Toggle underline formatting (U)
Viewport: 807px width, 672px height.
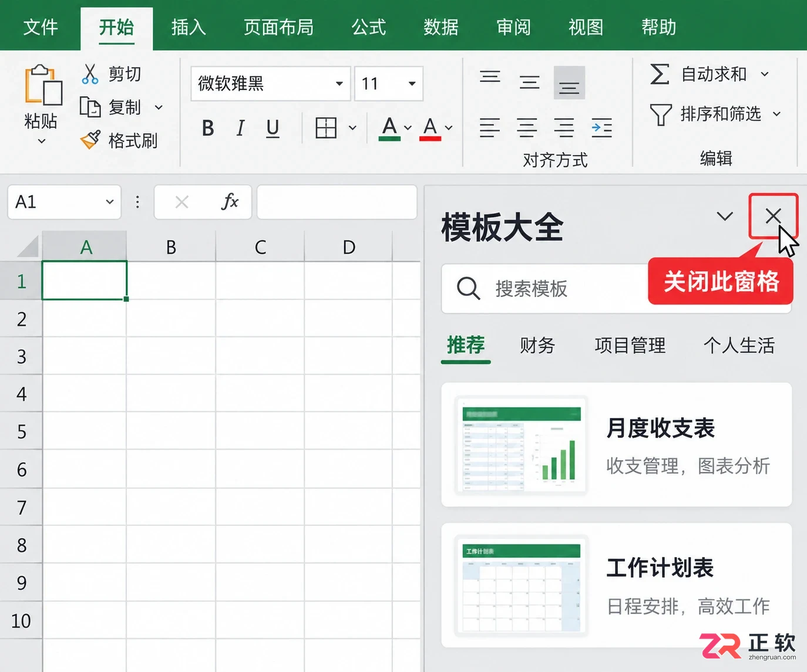(273, 129)
